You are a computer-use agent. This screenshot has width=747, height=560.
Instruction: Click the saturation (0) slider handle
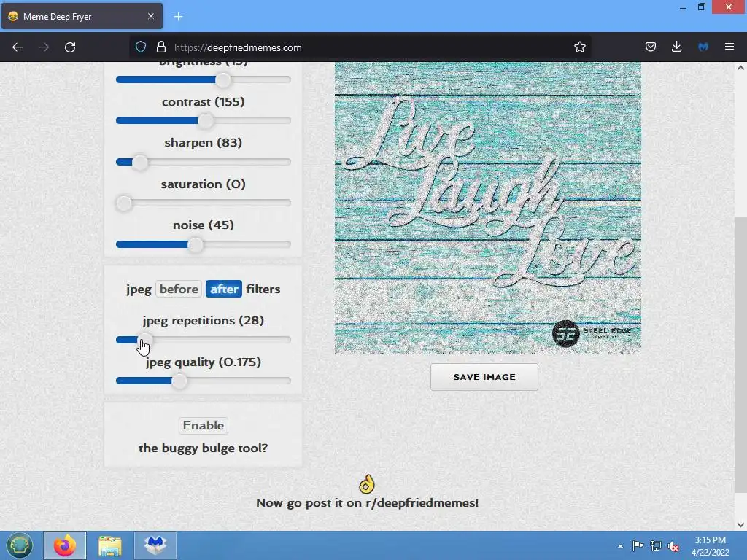(124, 203)
